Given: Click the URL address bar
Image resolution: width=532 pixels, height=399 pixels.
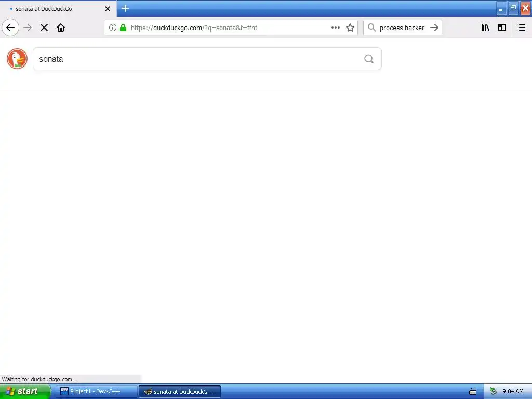Looking at the screenshot, I should pyautogui.click(x=231, y=28).
